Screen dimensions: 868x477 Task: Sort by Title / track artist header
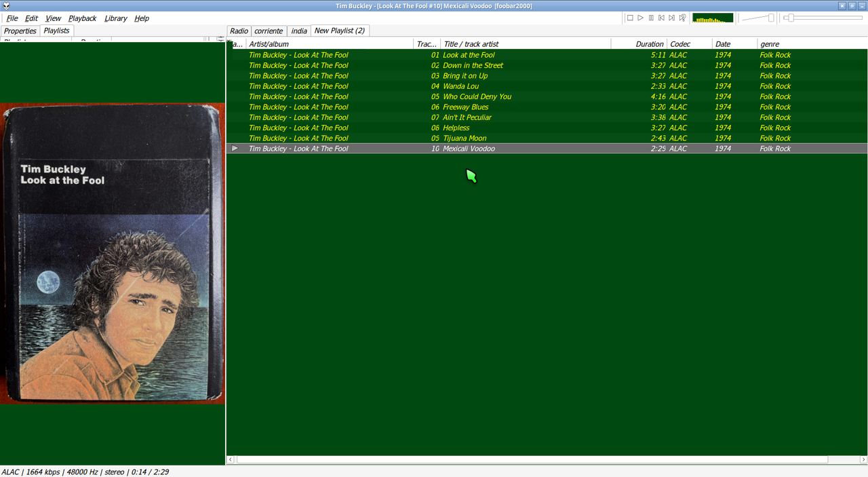[526, 44]
